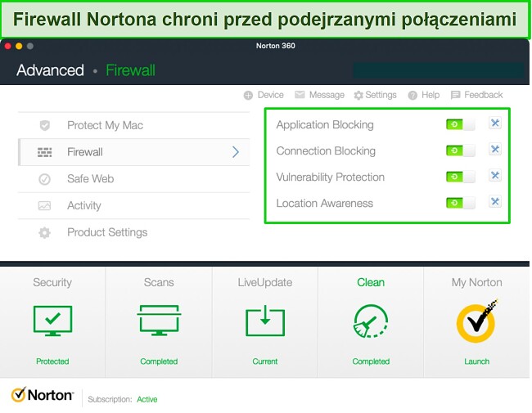The image size is (532, 413).
Task: Click the Settings gear icon in toolbar
Action: pyautogui.click(x=358, y=96)
